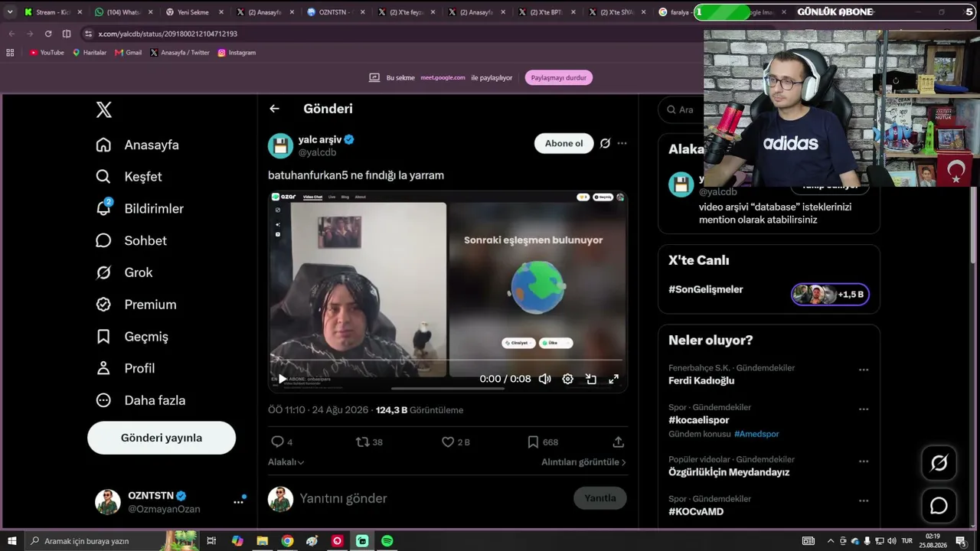Open the Windows Start menu
The height and width of the screenshot is (551, 980).
[12, 541]
